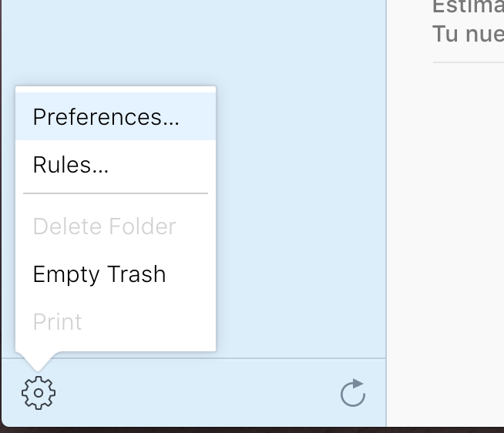504x433 pixels.
Task: Click the separator line below Rules...
Action: pos(116,193)
